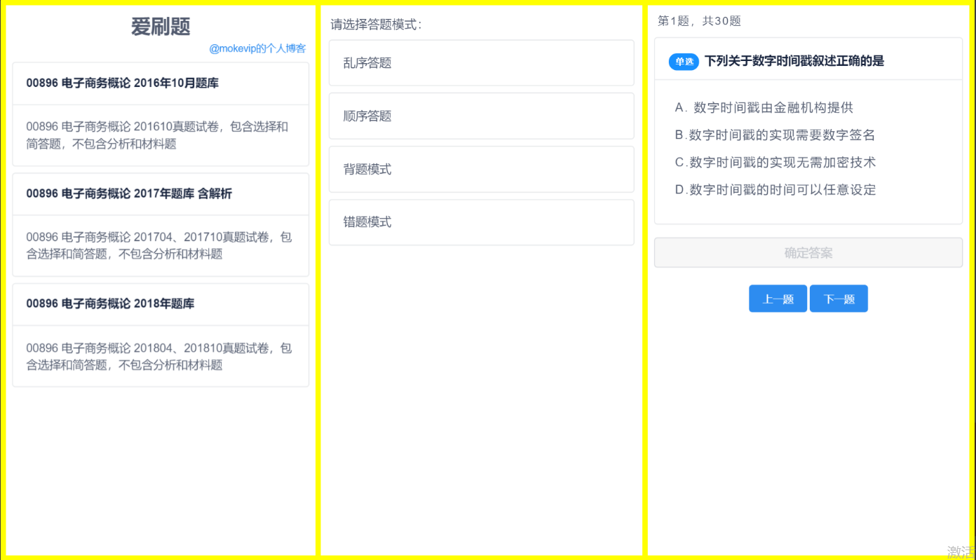Choose 乱序答题 mode
Image resolution: width=976 pixels, height=560 pixels.
pyautogui.click(x=481, y=63)
